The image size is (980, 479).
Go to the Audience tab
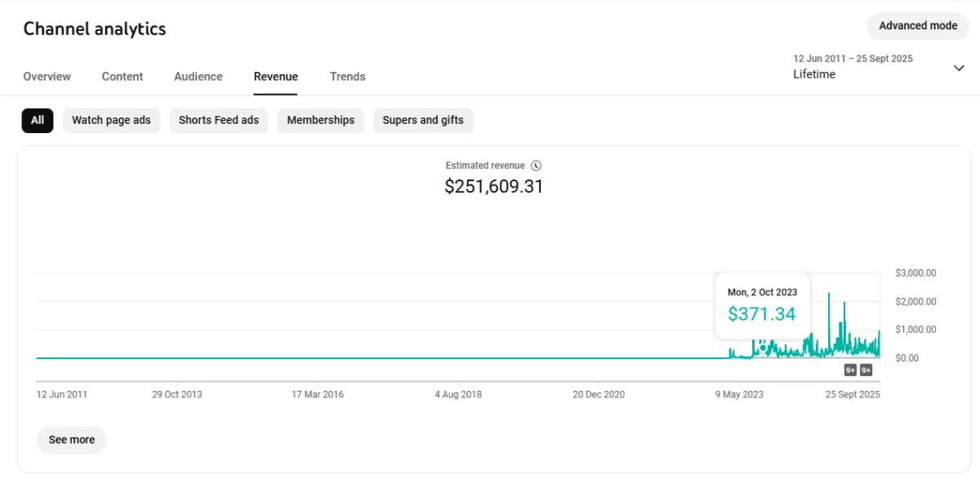coord(198,77)
